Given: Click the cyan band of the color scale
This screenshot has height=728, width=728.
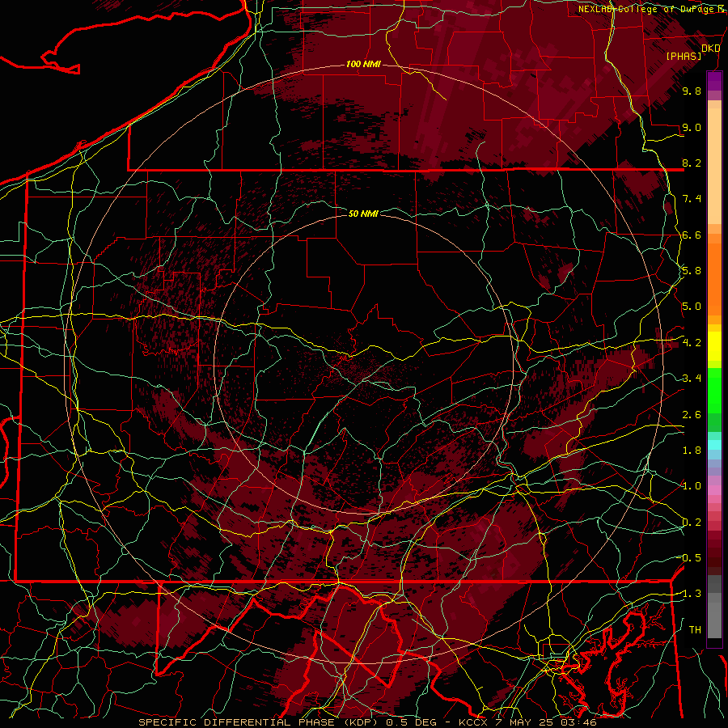Looking at the screenshot, I should coord(714,445).
